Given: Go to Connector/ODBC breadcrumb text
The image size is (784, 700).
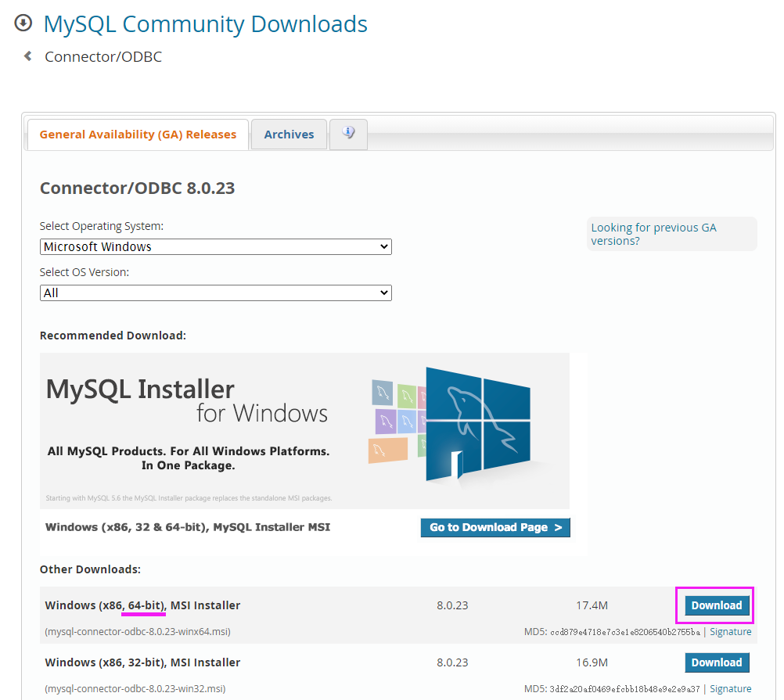Looking at the screenshot, I should [103, 56].
